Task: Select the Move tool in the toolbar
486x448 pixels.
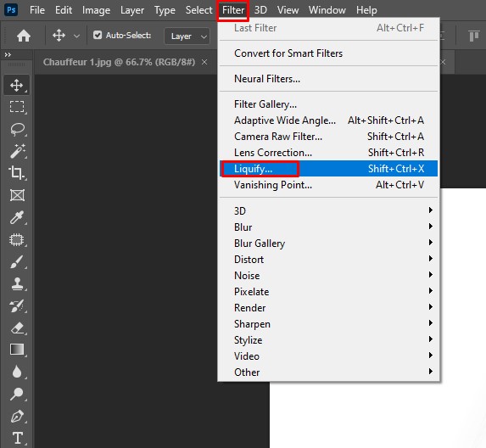Action: tap(17, 85)
